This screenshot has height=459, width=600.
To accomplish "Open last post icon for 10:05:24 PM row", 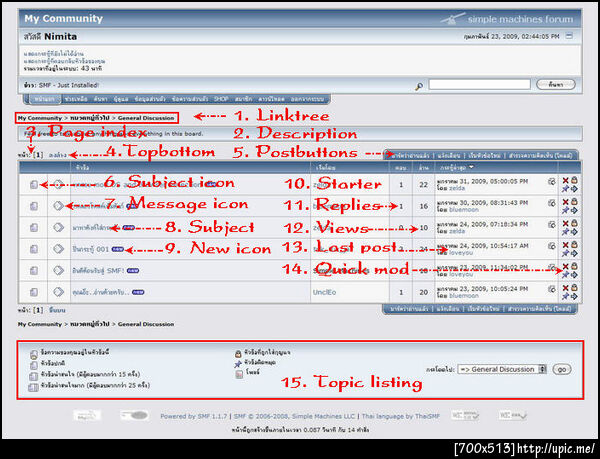I will (551, 290).
